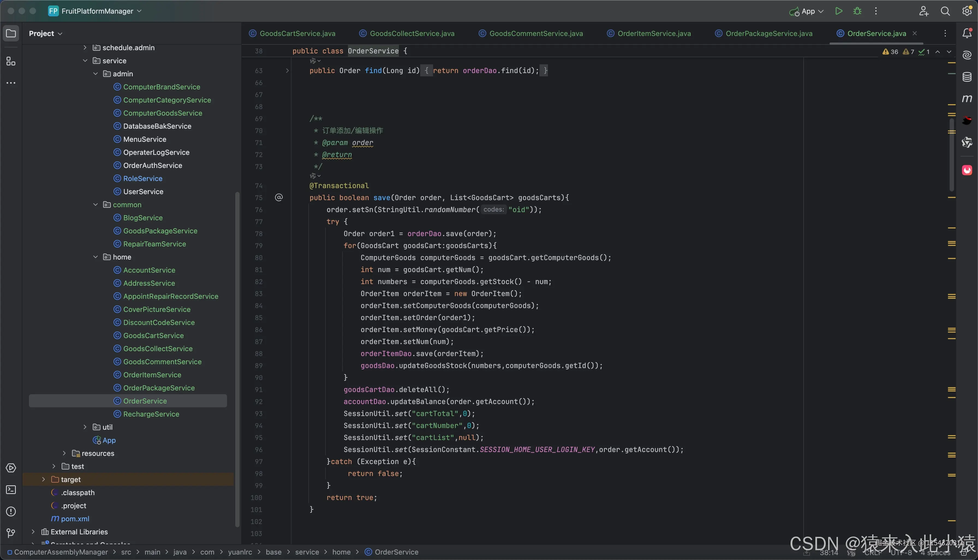Collapse the admin package folder
Viewport: 978px width, 560px height.
point(96,74)
